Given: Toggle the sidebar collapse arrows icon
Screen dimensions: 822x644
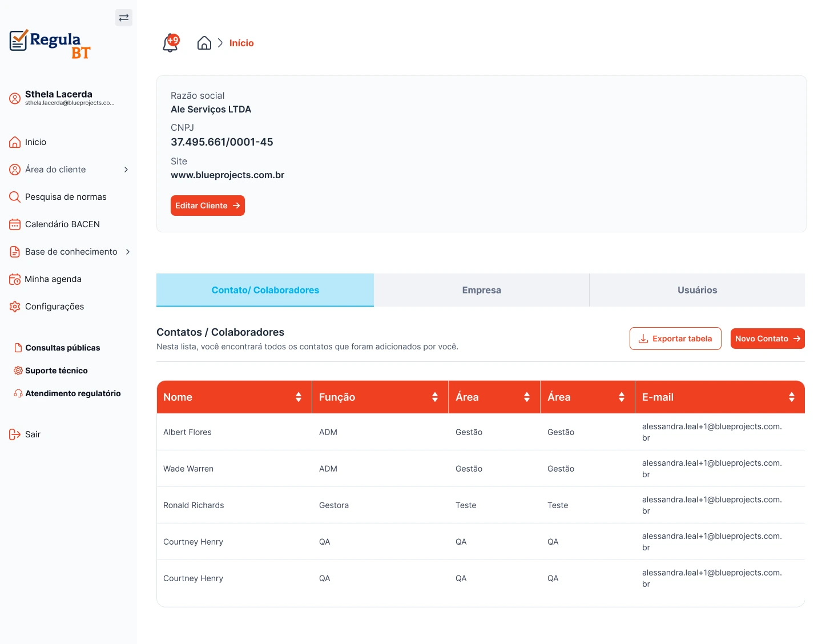Looking at the screenshot, I should click(x=124, y=18).
